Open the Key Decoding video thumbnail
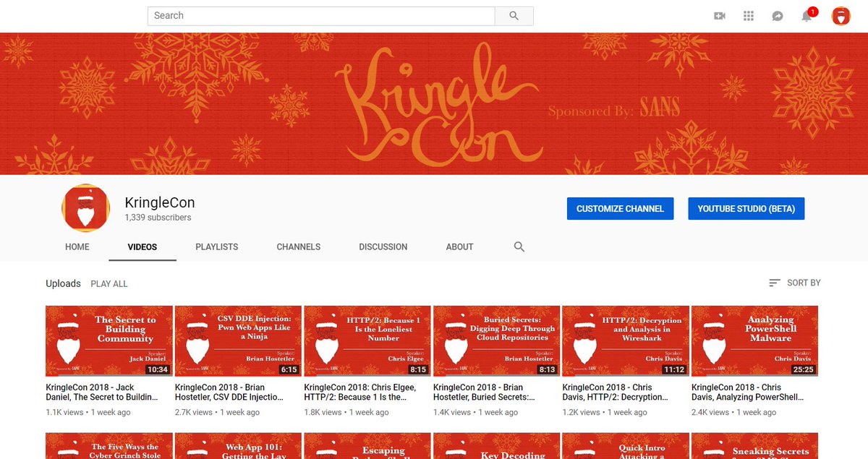 pyautogui.click(x=497, y=446)
